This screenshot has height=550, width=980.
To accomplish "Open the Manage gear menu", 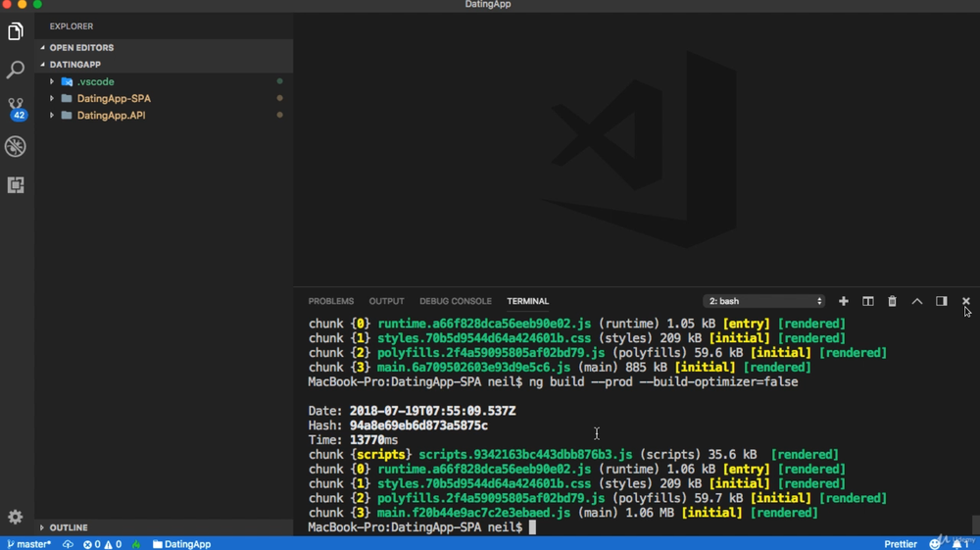I will click(16, 517).
